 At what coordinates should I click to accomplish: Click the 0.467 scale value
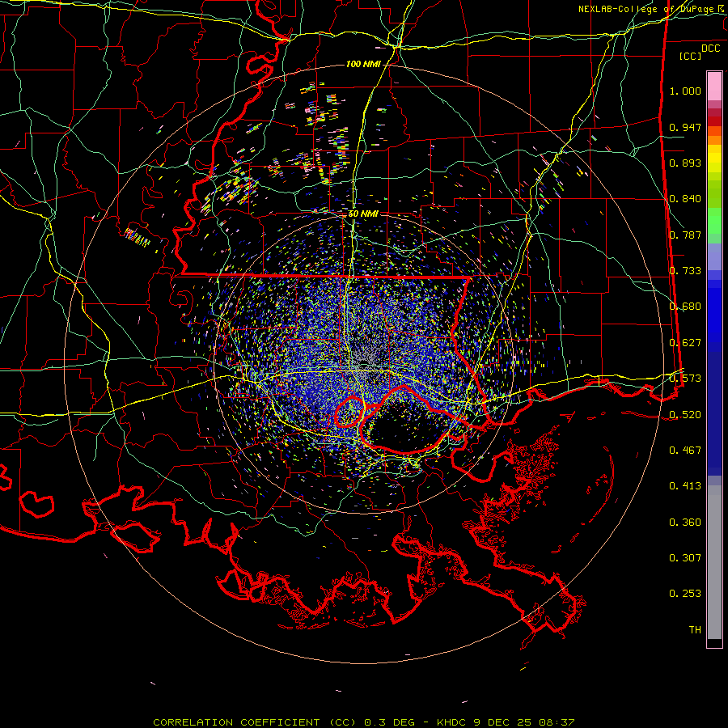[685, 451]
